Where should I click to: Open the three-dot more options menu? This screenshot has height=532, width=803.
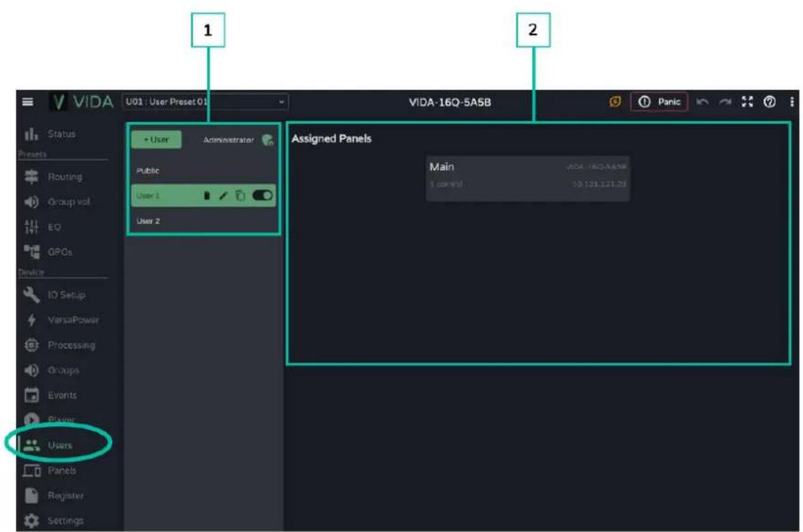pyautogui.click(x=792, y=102)
